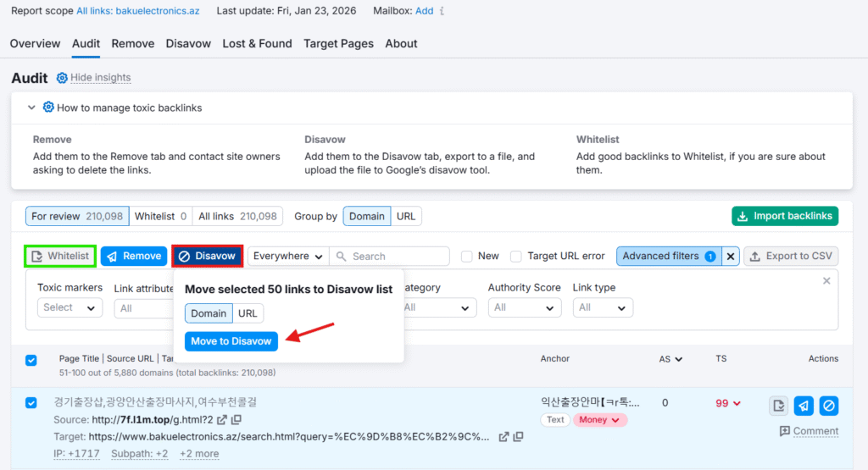
Task: Click Subpath: +2 link
Action: pyautogui.click(x=140, y=454)
